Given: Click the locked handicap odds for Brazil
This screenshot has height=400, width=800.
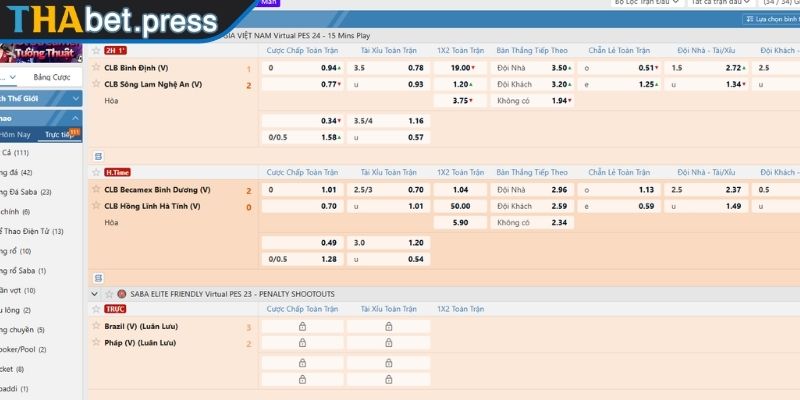Looking at the screenshot, I should [x=302, y=327].
